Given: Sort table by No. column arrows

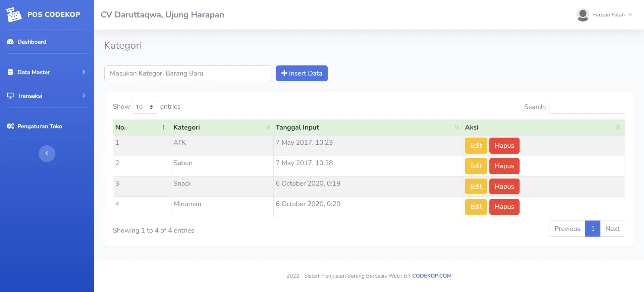Looking at the screenshot, I should tap(164, 128).
